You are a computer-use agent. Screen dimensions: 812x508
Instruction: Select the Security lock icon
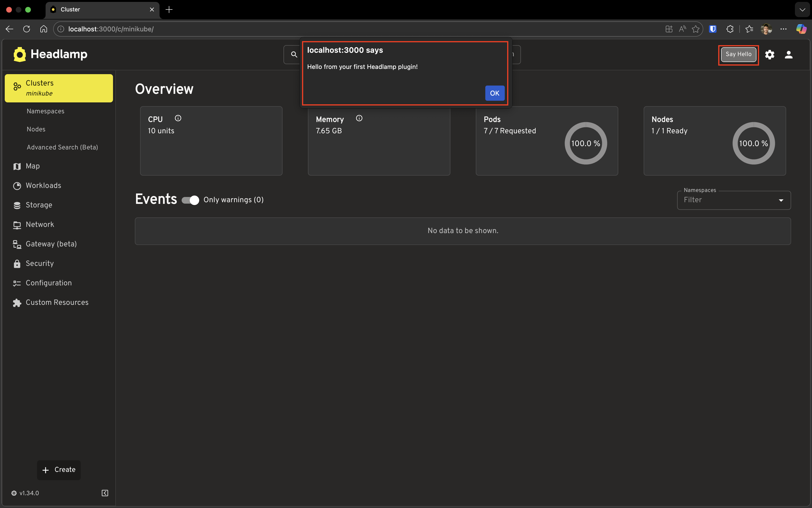point(17,264)
